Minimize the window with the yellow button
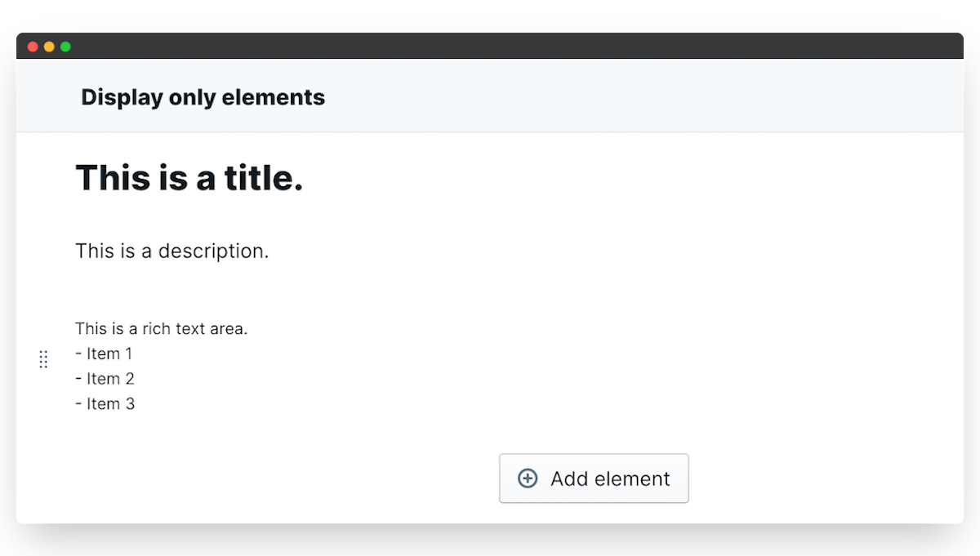 [x=49, y=47]
